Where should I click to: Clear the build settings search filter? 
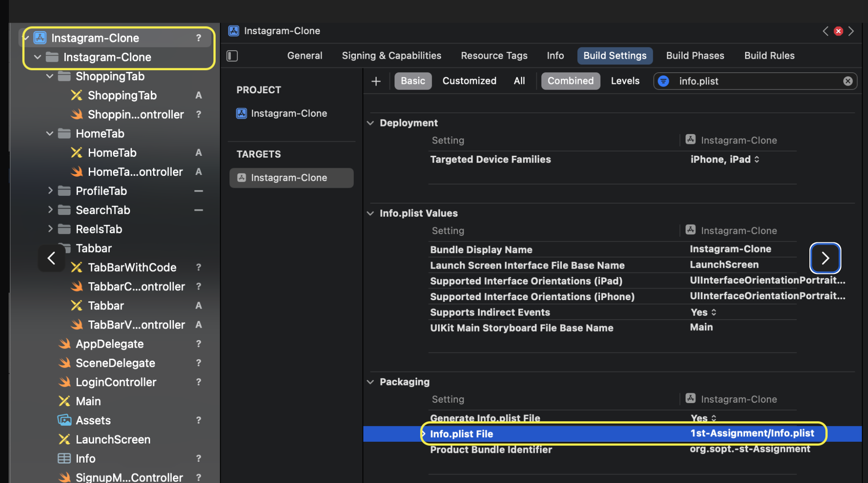[848, 81]
